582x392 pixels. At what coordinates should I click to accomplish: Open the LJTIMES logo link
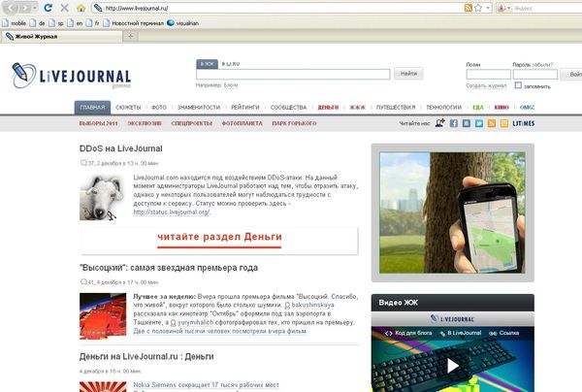tap(524, 123)
